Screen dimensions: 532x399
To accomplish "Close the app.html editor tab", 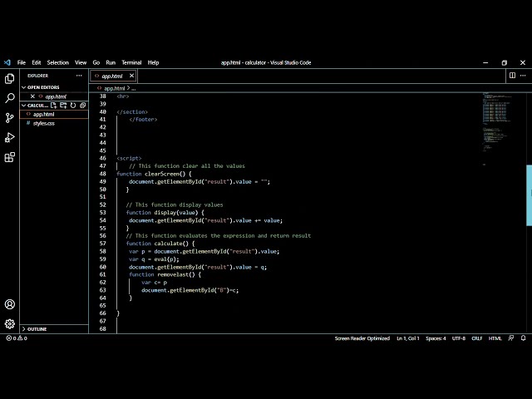I will pos(131,76).
